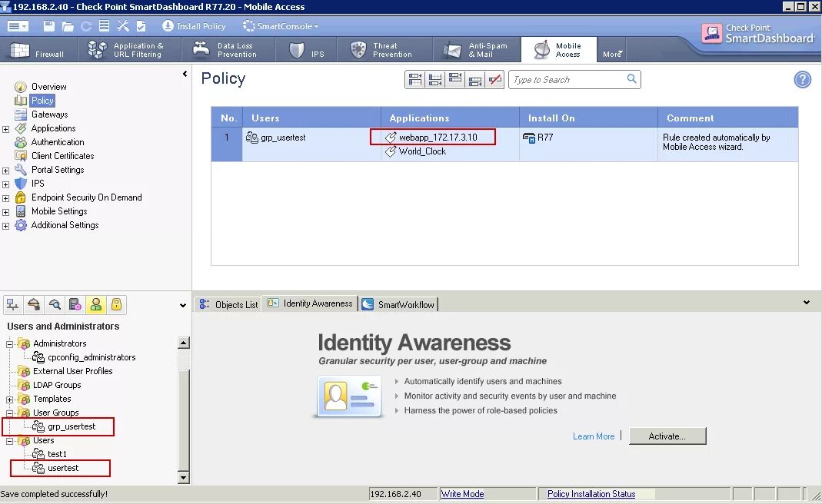Click Install Policy
The width and height of the screenshot is (822, 504).
coord(194,26)
